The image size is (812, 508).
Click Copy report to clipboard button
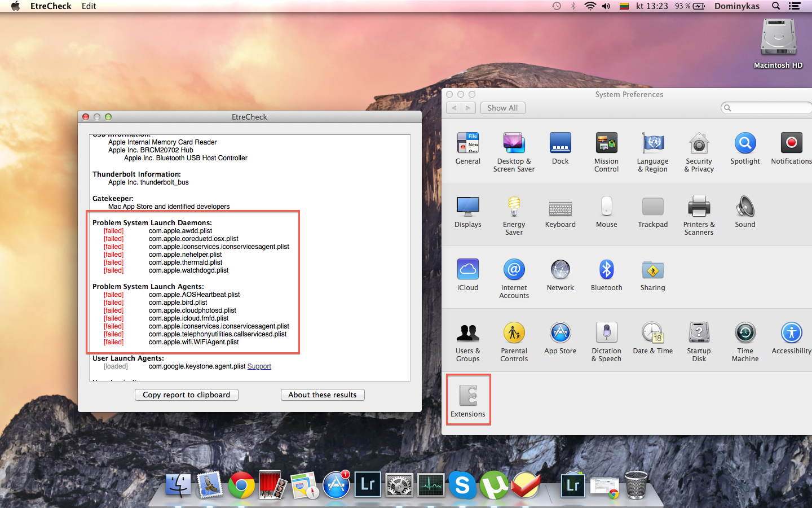pyautogui.click(x=187, y=395)
